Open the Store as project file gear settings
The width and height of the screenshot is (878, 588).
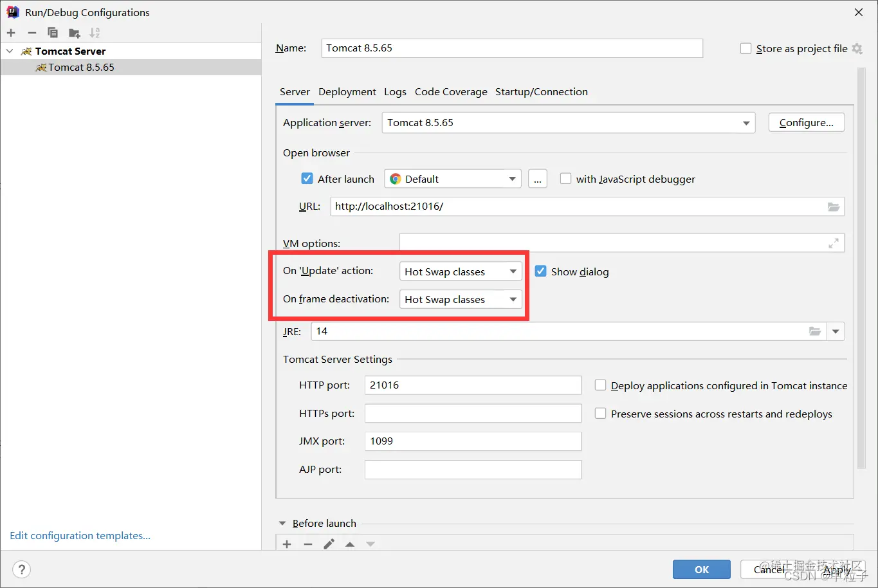(857, 48)
